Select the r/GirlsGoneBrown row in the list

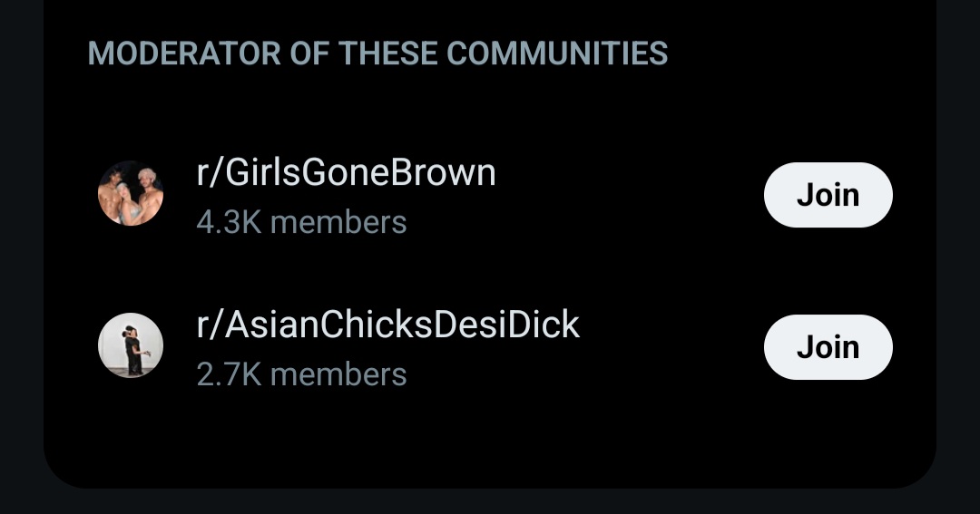click(x=490, y=195)
